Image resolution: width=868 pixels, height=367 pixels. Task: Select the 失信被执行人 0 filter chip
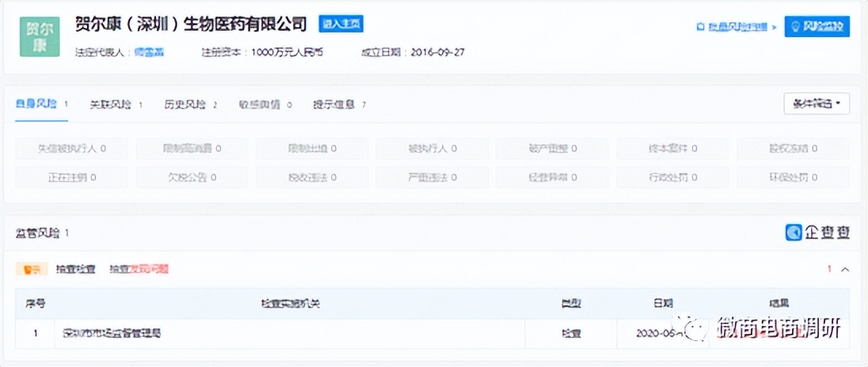(x=71, y=148)
